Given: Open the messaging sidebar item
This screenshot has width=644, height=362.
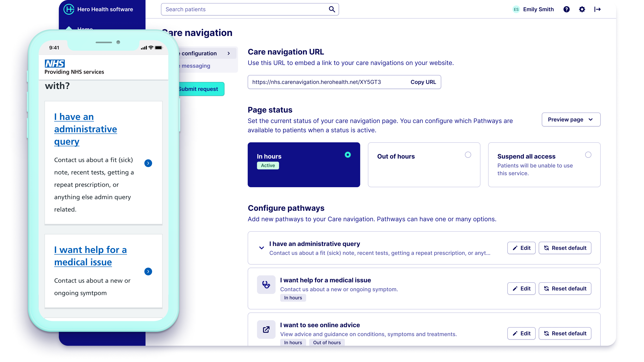Looking at the screenshot, I should (x=194, y=66).
